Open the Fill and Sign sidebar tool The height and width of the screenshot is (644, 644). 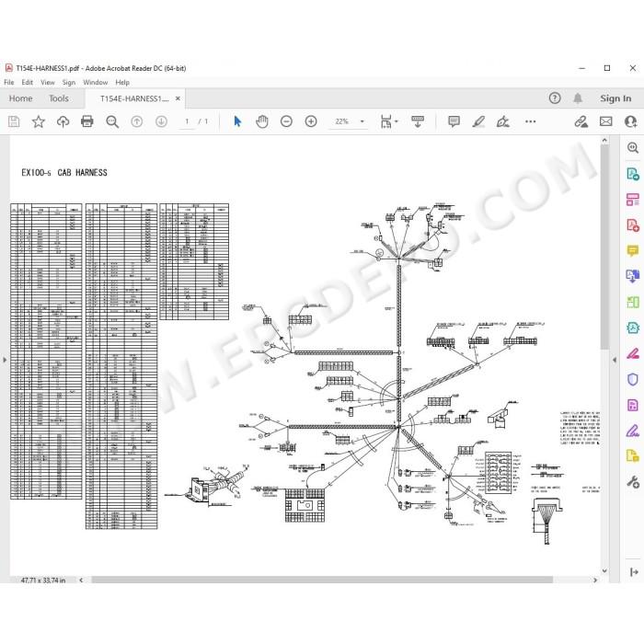[633, 431]
